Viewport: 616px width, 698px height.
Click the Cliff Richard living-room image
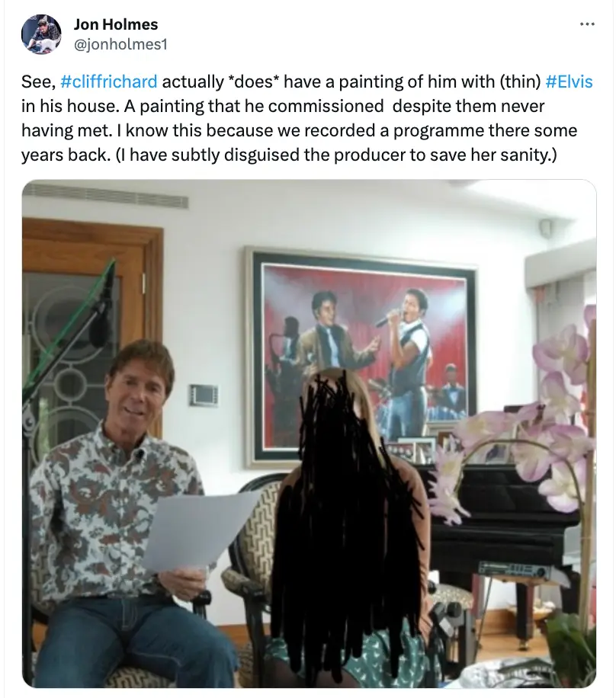pyautogui.click(x=308, y=434)
